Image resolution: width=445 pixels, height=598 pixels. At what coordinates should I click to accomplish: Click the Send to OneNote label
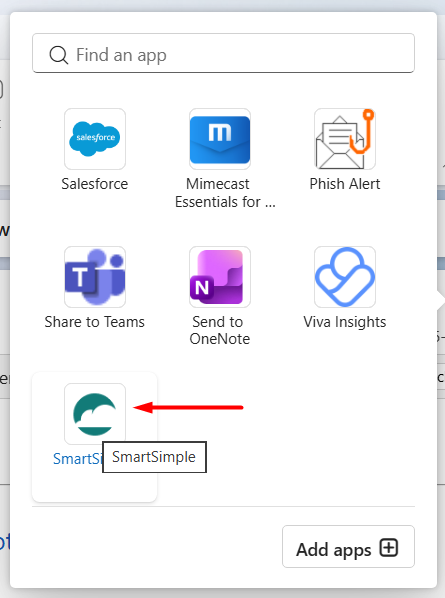coord(220,330)
